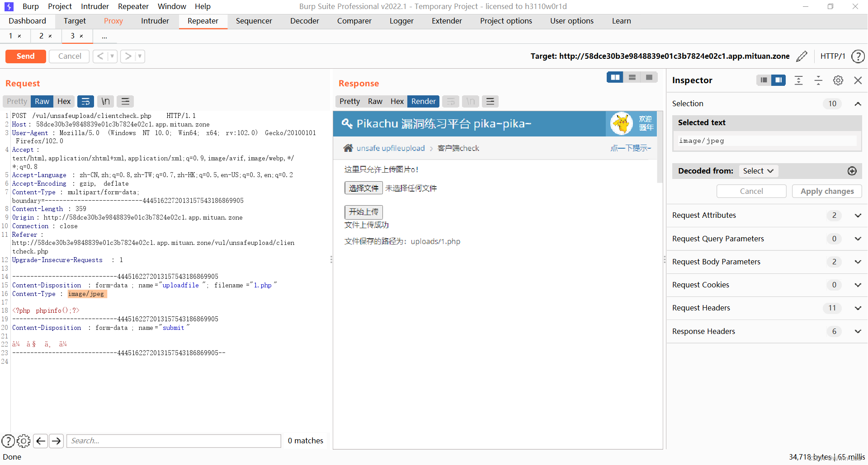The height and width of the screenshot is (465, 868).
Task: Expand Request Attributes section
Action: point(858,216)
